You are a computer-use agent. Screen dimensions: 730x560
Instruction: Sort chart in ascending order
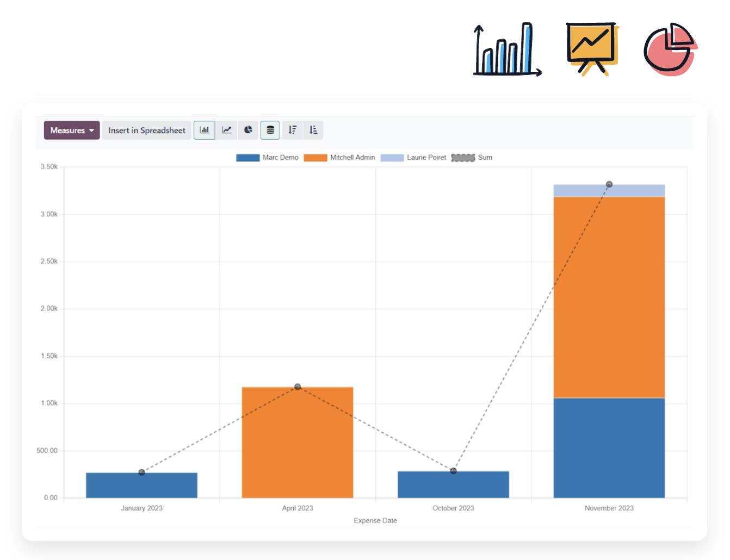(x=313, y=130)
